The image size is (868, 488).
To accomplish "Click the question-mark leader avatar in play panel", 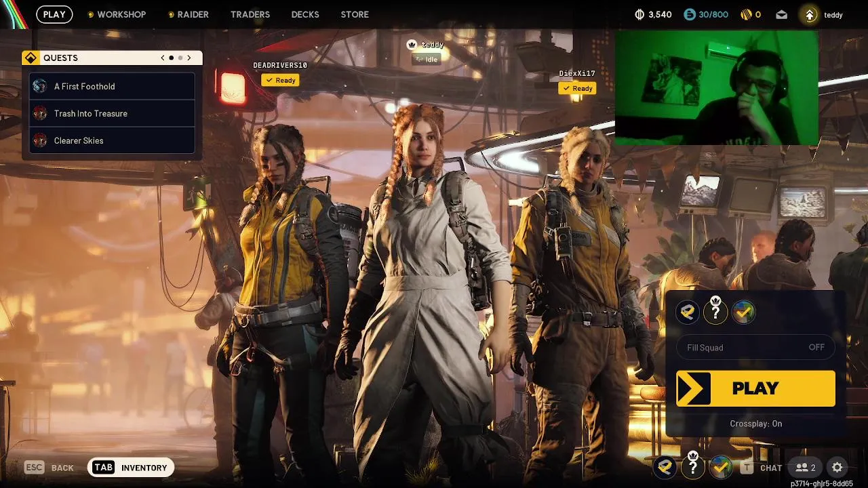I will tap(715, 312).
